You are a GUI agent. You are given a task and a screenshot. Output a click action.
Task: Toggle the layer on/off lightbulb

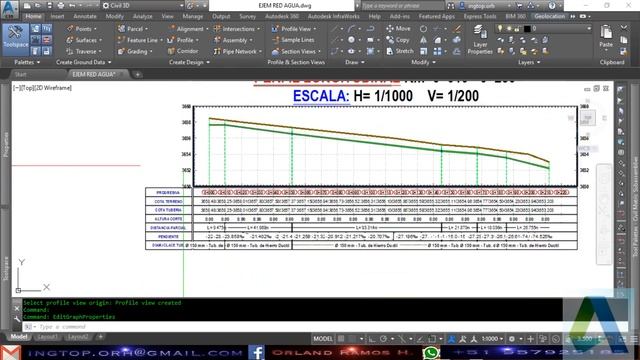point(500,29)
